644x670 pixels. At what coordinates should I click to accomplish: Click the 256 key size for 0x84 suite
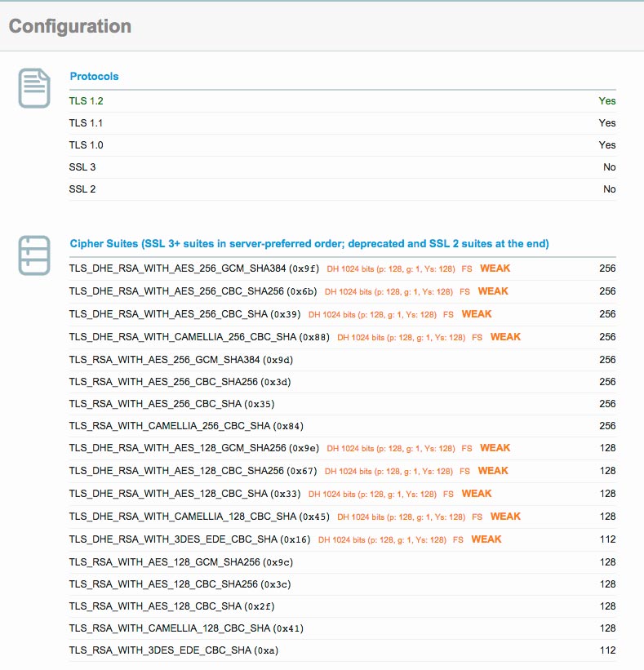(x=607, y=426)
